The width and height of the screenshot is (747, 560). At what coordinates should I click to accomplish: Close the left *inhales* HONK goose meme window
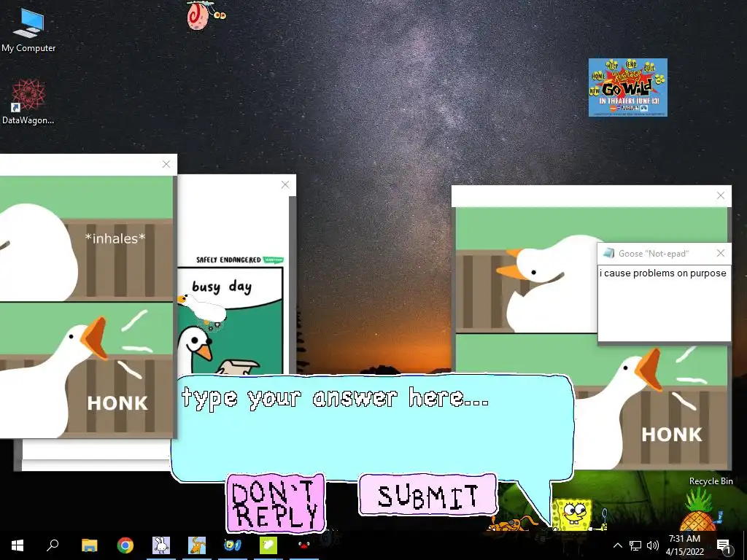click(166, 164)
